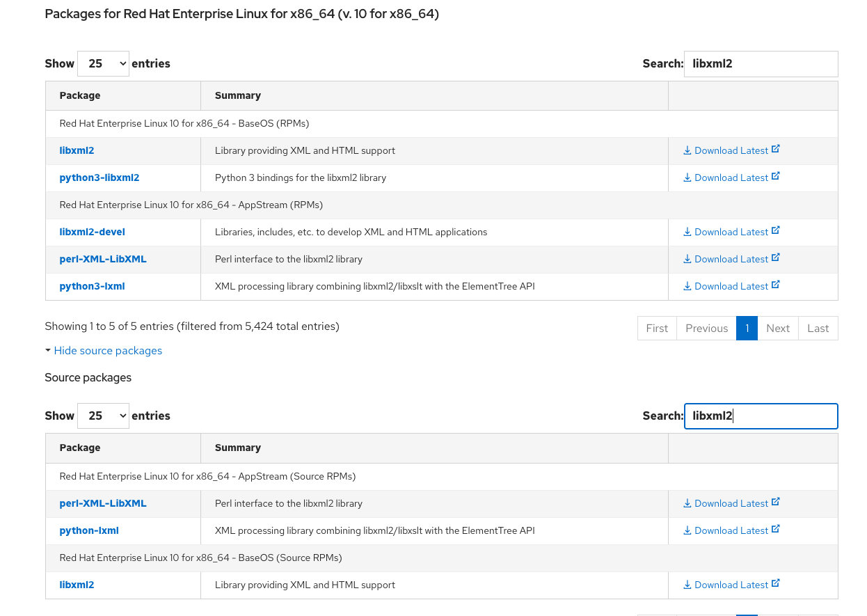Open the python3-libxml2 package link
The height and width of the screenshot is (616, 867).
100,177
